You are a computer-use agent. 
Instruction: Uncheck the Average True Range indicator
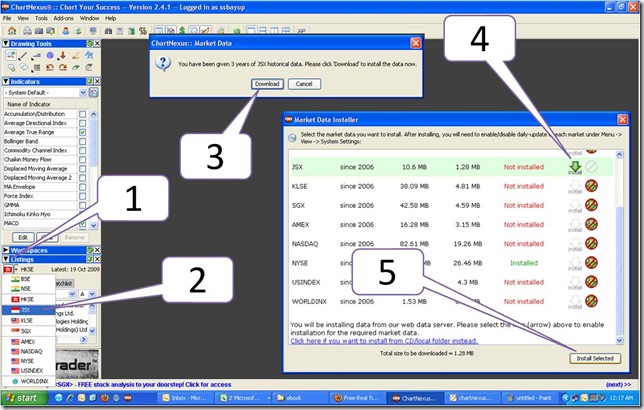point(83,132)
